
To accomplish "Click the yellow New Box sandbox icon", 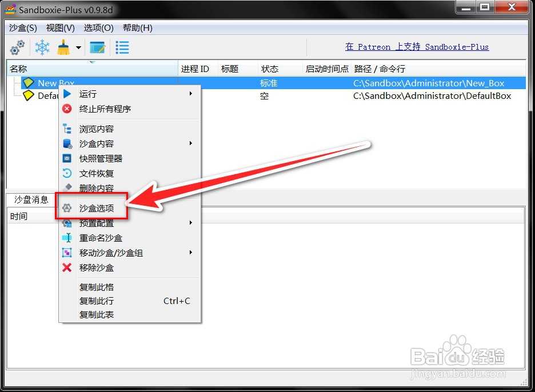I will coord(29,82).
